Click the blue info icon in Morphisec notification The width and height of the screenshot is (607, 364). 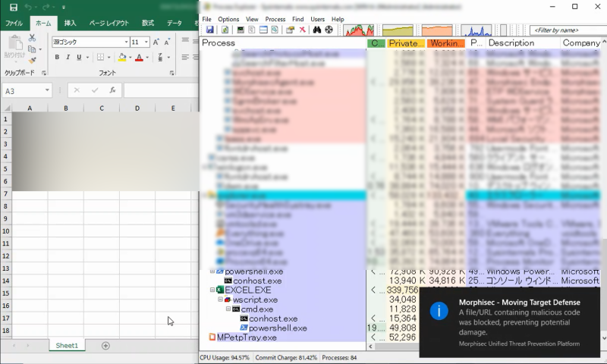(x=439, y=311)
